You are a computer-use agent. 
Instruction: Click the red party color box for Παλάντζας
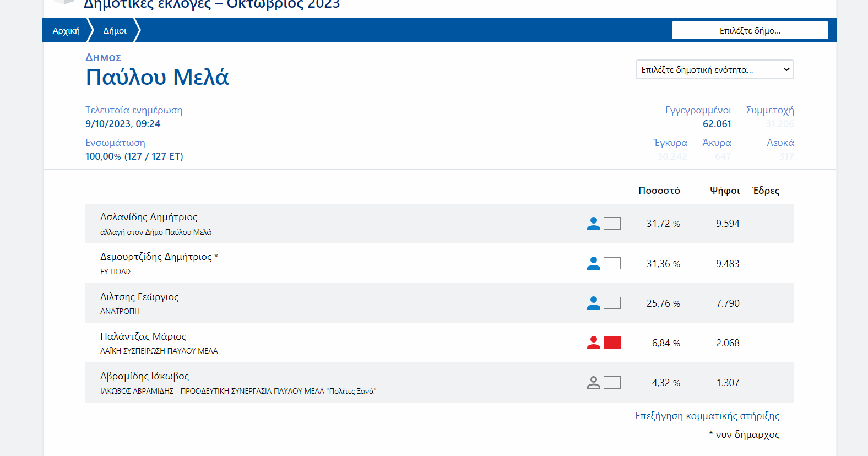pyautogui.click(x=612, y=343)
